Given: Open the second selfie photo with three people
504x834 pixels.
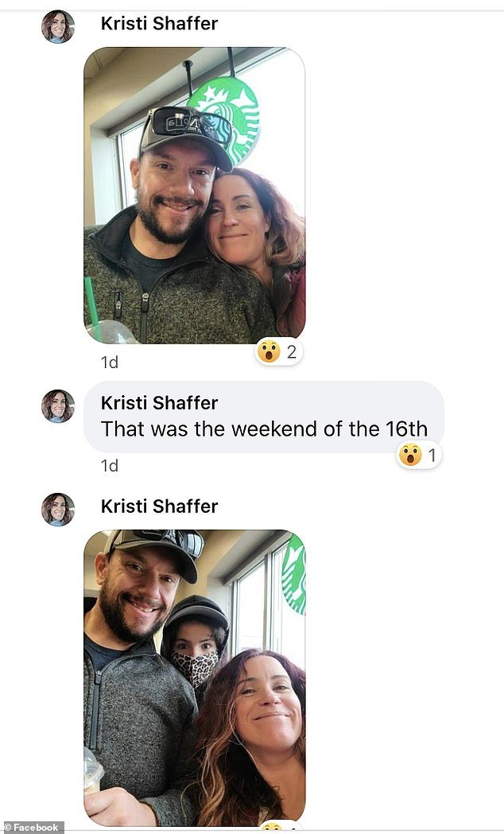Looking at the screenshot, I should (195, 677).
